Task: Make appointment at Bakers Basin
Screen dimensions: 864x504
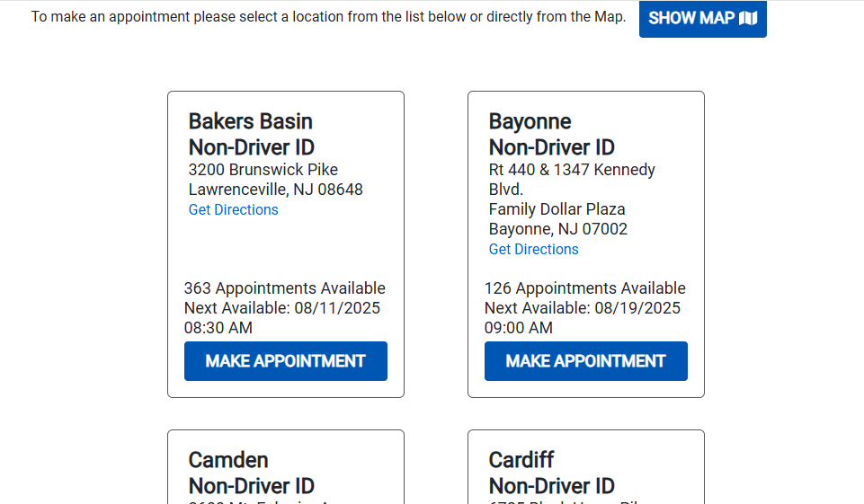Action: coord(285,361)
